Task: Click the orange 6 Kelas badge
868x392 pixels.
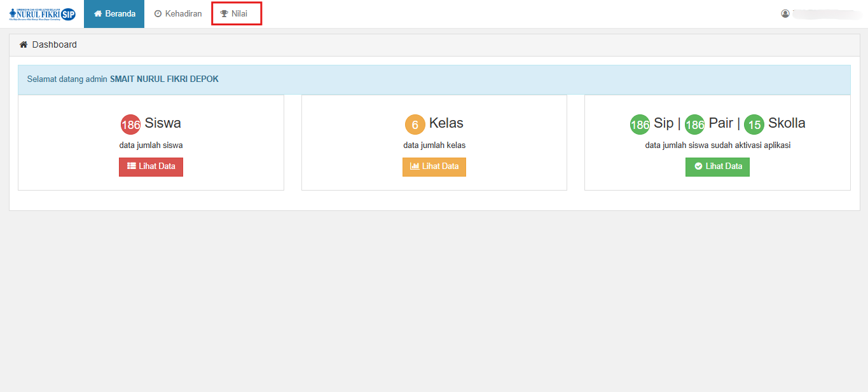Action: [415, 125]
